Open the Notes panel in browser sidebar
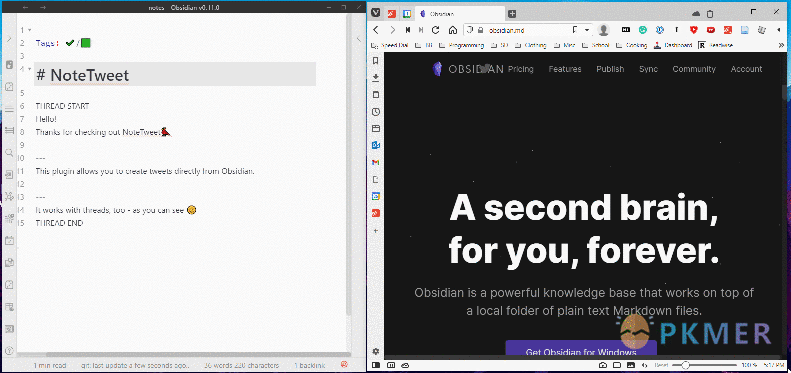 coord(375,95)
